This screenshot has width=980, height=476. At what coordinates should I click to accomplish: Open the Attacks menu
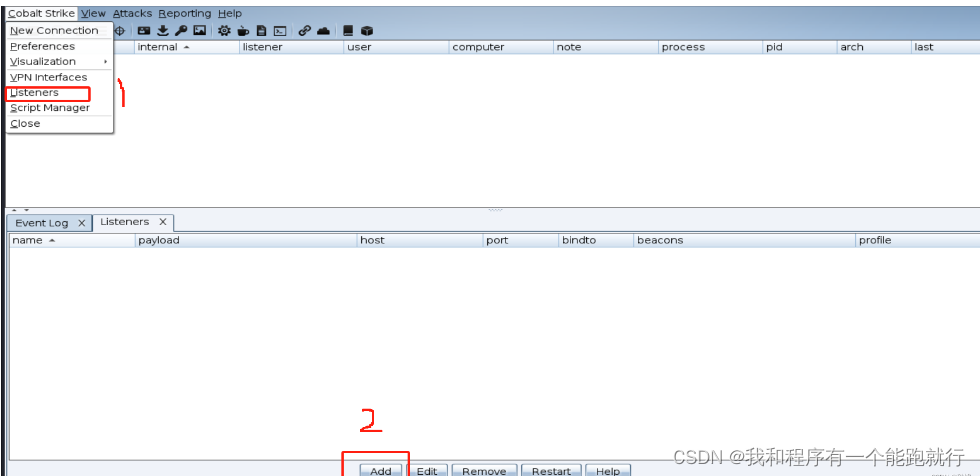click(x=132, y=13)
